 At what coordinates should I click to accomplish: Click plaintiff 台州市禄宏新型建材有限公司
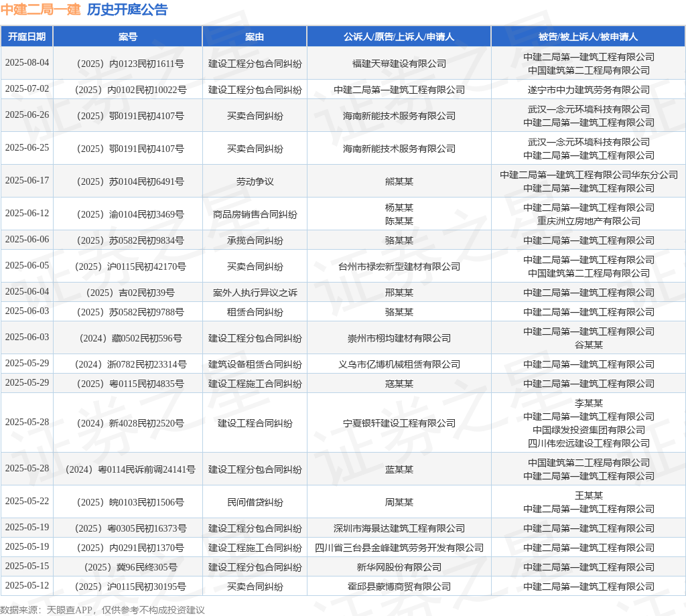pyautogui.click(x=399, y=266)
